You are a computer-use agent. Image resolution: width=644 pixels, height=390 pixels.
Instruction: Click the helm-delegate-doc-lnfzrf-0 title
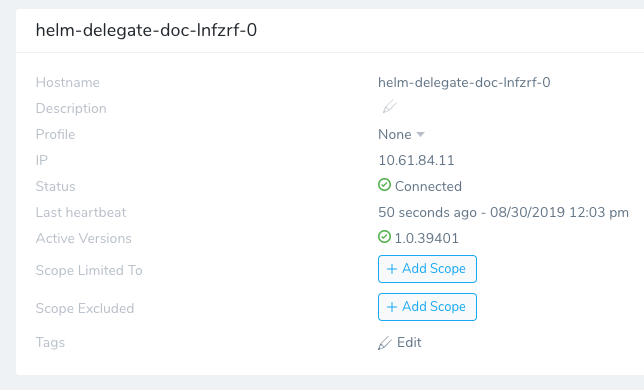click(x=146, y=30)
